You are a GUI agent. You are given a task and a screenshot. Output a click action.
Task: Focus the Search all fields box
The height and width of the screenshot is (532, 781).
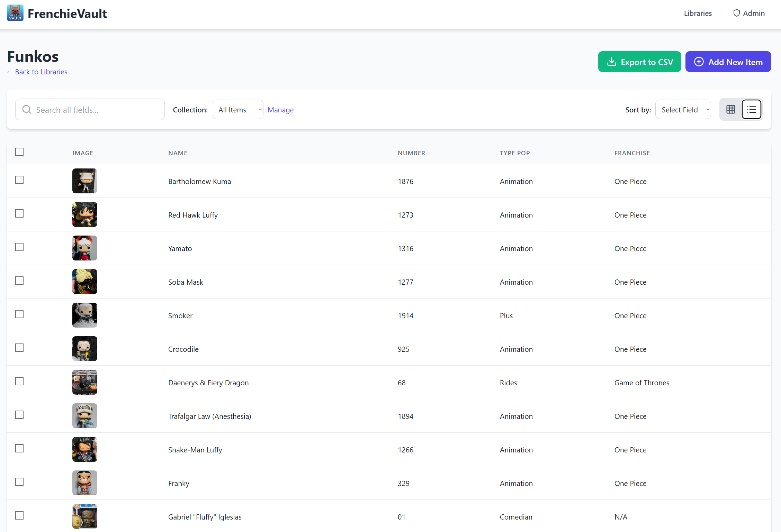(x=90, y=110)
